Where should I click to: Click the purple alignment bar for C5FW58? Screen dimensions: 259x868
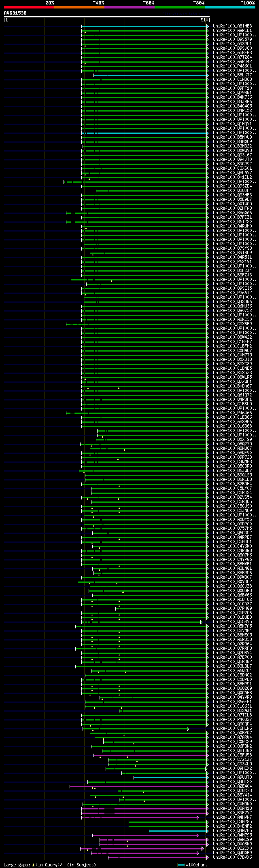[x=151, y=755]
